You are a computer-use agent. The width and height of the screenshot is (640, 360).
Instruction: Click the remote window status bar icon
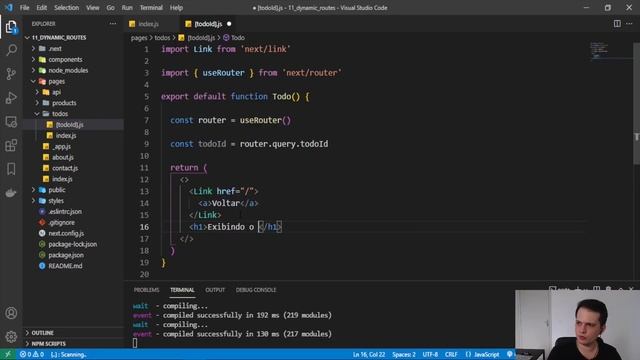click(8, 354)
